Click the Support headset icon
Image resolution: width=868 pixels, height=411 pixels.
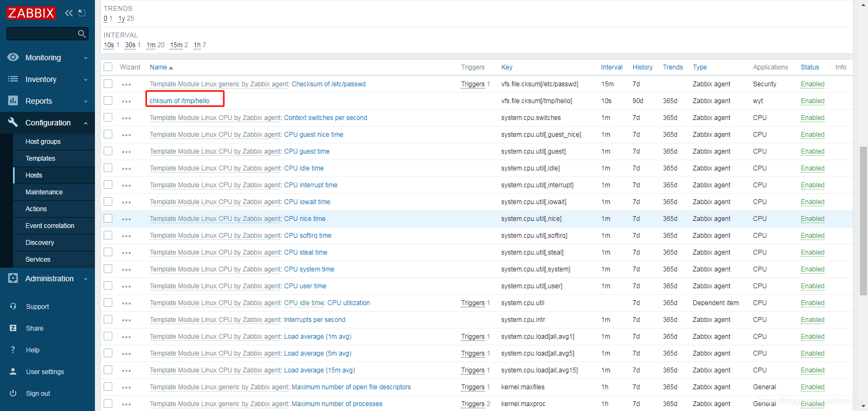(x=13, y=306)
